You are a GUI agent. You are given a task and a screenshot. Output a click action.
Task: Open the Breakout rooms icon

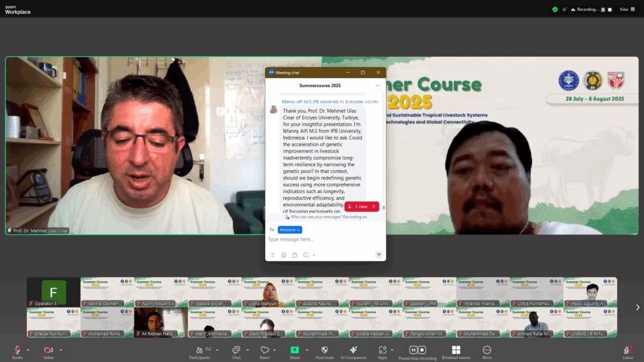pyautogui.click(x=456, y=350)
